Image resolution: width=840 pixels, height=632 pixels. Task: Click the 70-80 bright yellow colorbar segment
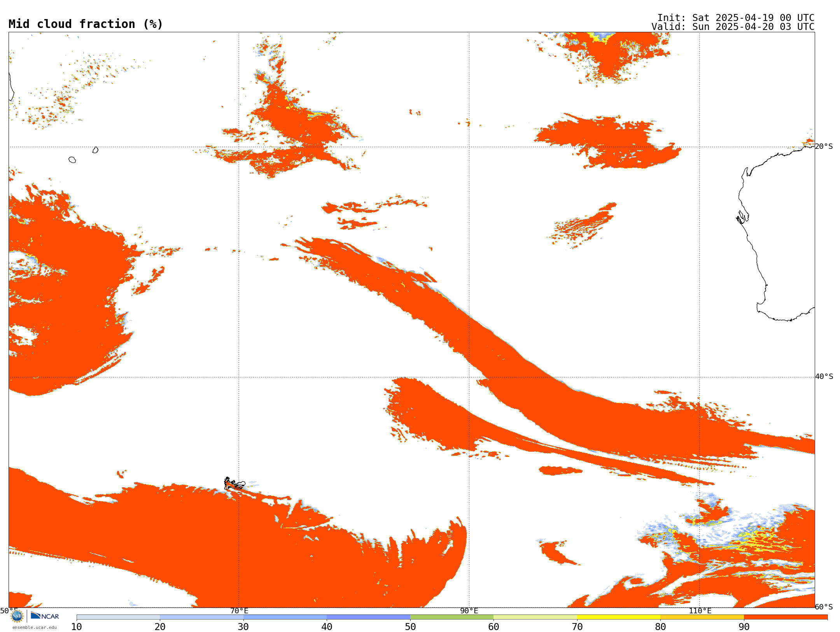point(619,617)
